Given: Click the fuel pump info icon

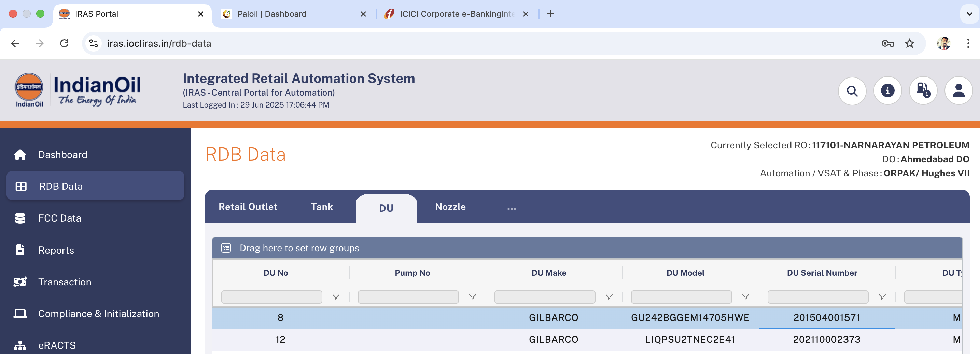Looking at the screenshot, I should (x=923, y=91).
